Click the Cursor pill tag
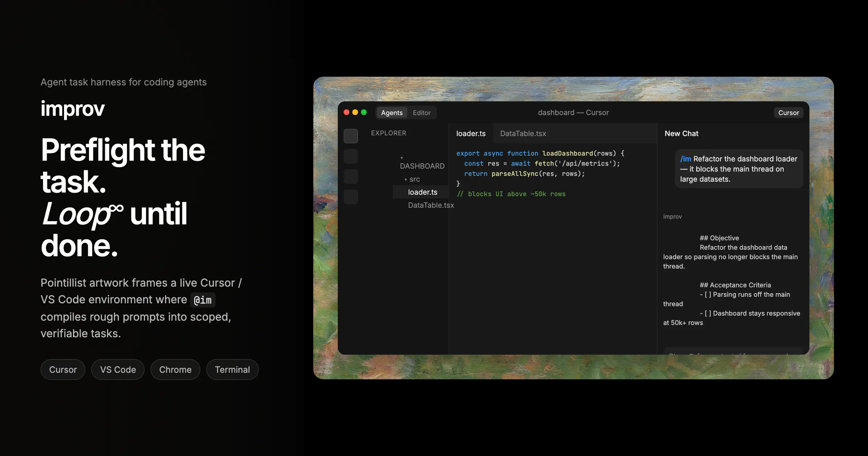This screenshot has width=868, height=456. (x=63, y=370)
